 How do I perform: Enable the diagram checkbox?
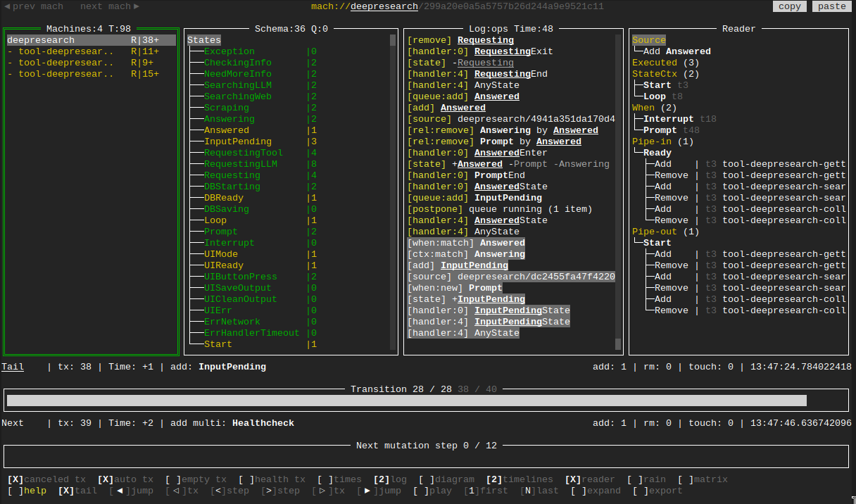click(x=446, y=479)
